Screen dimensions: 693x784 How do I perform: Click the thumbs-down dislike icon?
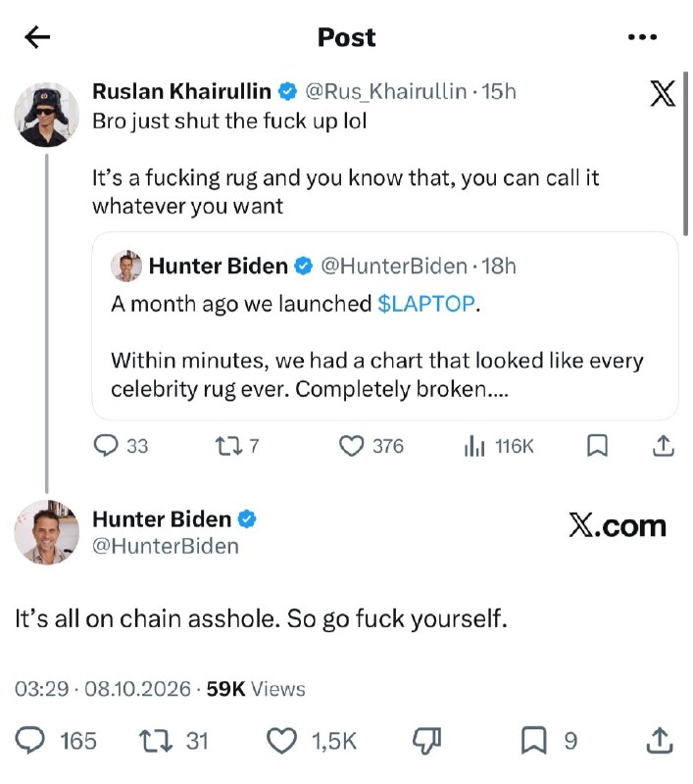[426, 741]
